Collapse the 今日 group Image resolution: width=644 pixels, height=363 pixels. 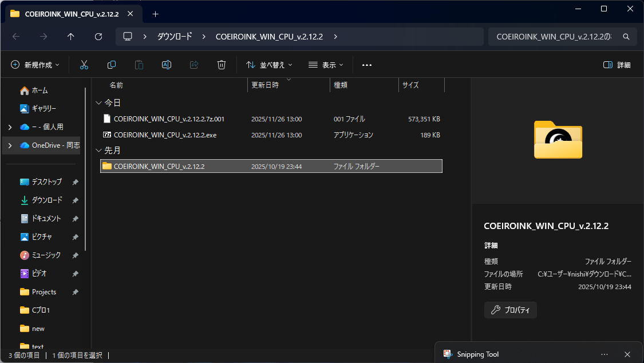click(x=98, y=102)
